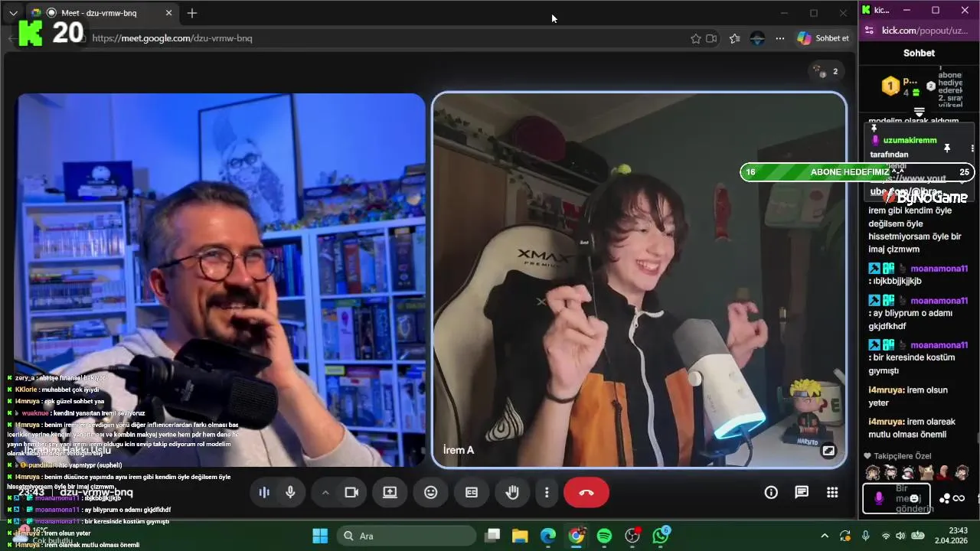Select the cat emote in Kick chat
980x551 pixels.
pos(926,472)
